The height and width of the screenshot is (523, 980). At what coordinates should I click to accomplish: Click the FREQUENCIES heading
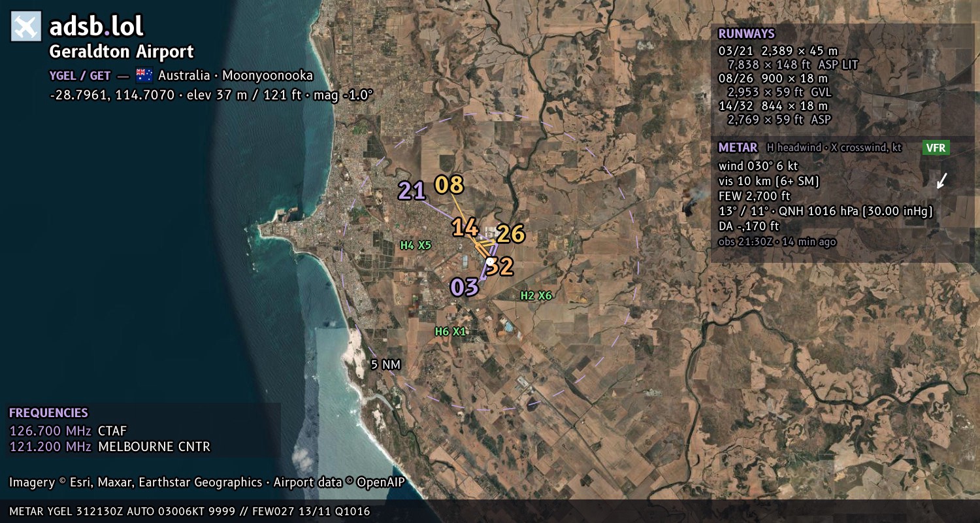48,413
